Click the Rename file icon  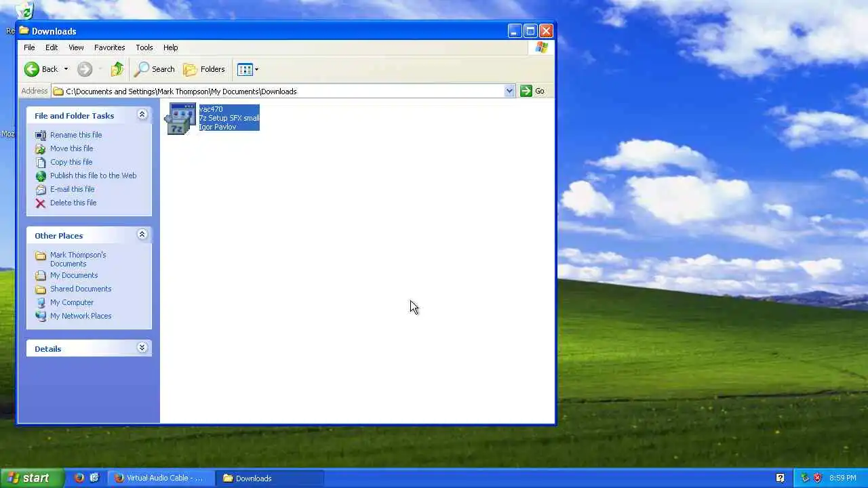41,135
